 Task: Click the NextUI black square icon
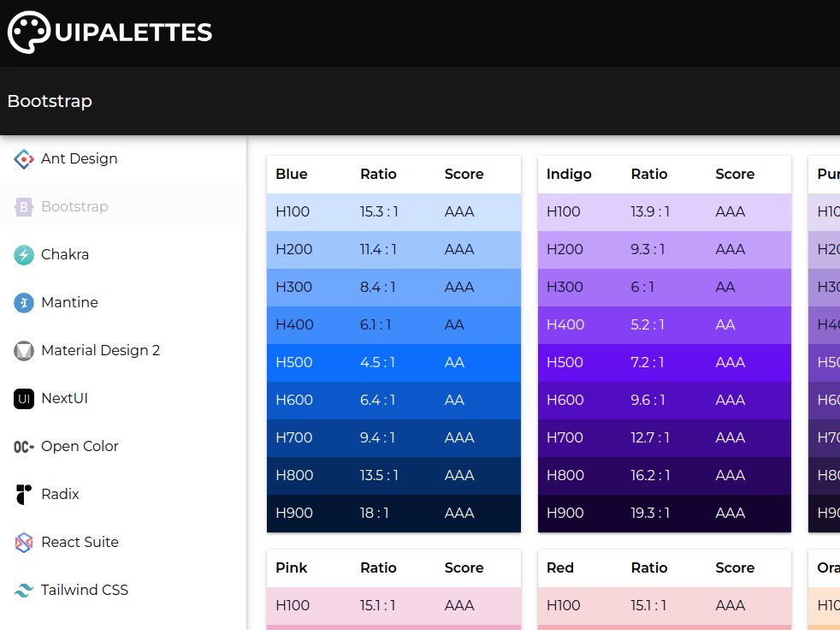pyautogui.click(x=24, y=398)
